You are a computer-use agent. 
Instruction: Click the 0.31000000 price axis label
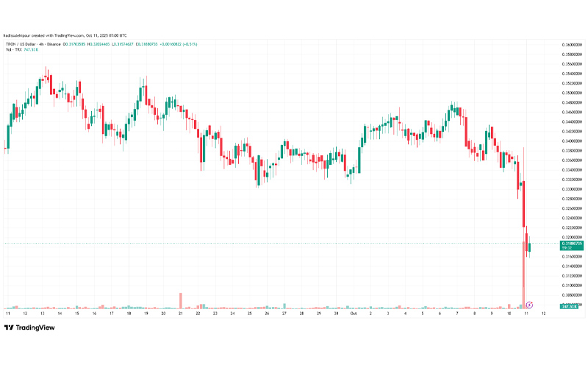click(571, 286)
